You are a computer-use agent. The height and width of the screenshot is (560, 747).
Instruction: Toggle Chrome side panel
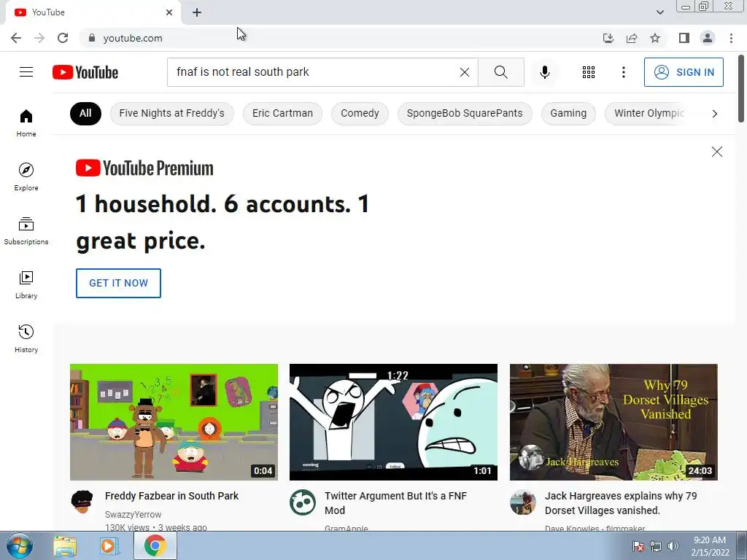[x=684, y=38]
